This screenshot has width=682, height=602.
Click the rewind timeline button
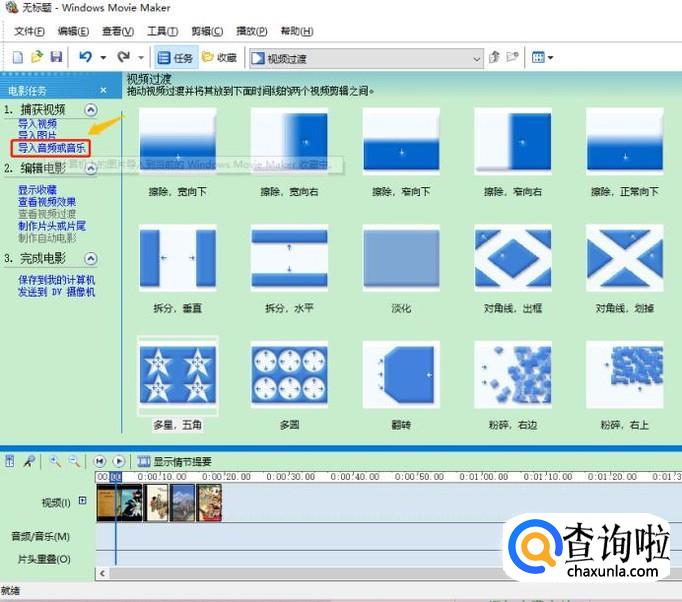click(x=100, y=461)
